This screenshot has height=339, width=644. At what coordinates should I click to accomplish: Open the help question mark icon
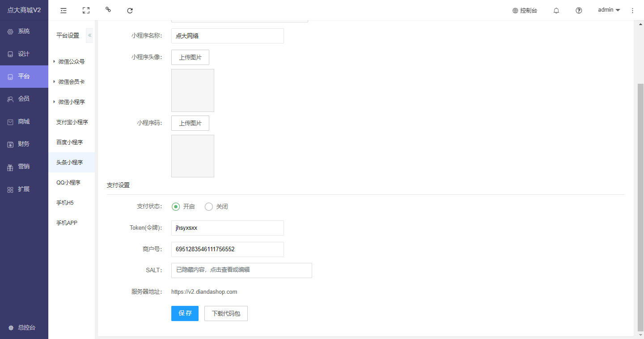[x=579, y=10]
